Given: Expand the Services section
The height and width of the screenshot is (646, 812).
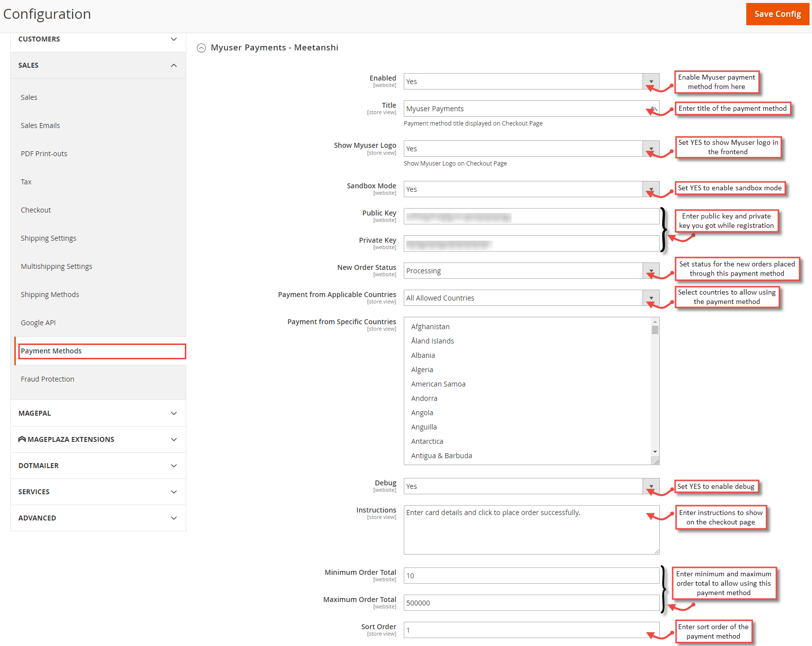Looking at the screenshot, I should (98, 492).
